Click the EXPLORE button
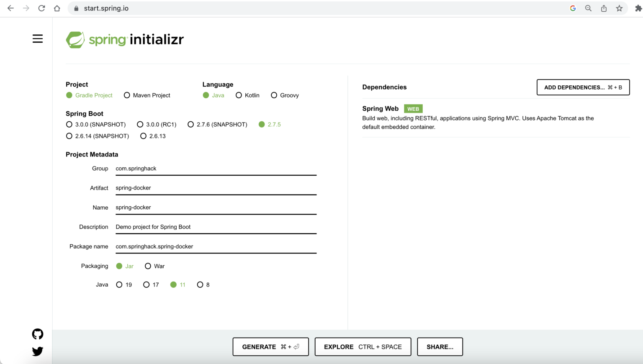643x364 pixels. (363, 346)
